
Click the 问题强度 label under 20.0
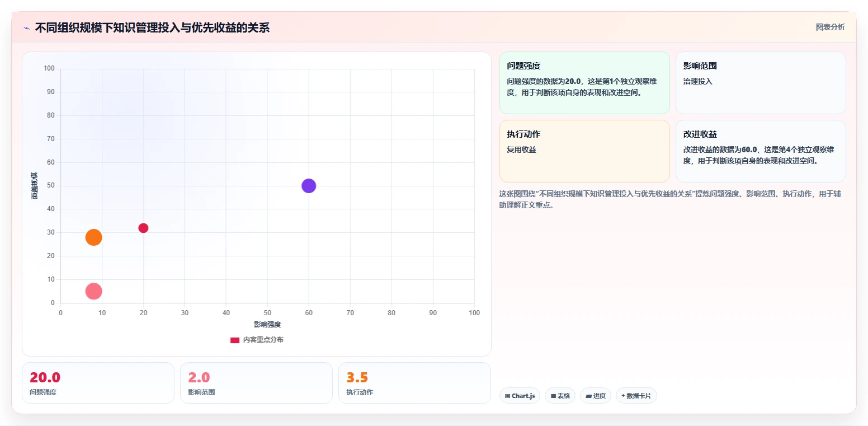pos(43,392)
